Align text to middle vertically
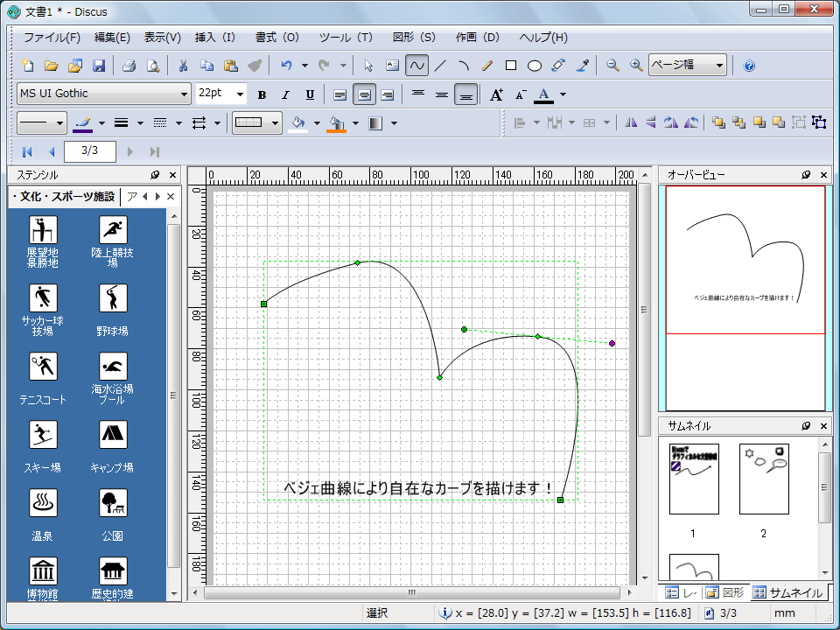The width and height of the screenshot is (840, 630). tap(441, 94)
